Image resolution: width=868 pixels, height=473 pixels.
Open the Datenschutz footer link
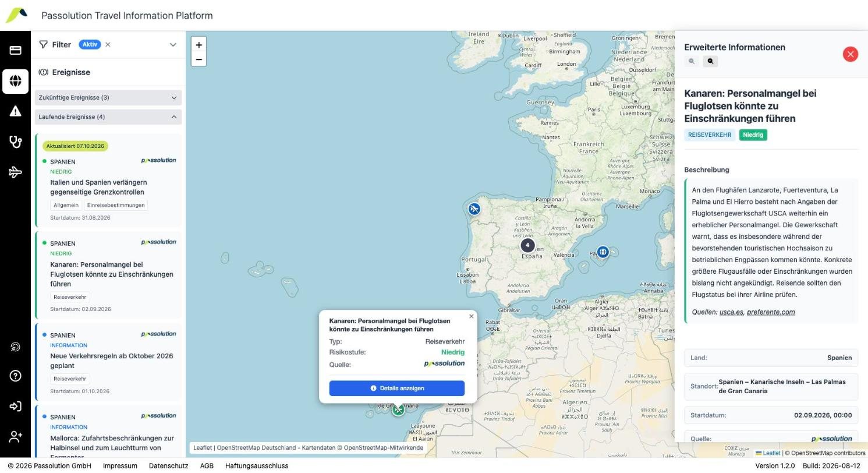[168, 466]
